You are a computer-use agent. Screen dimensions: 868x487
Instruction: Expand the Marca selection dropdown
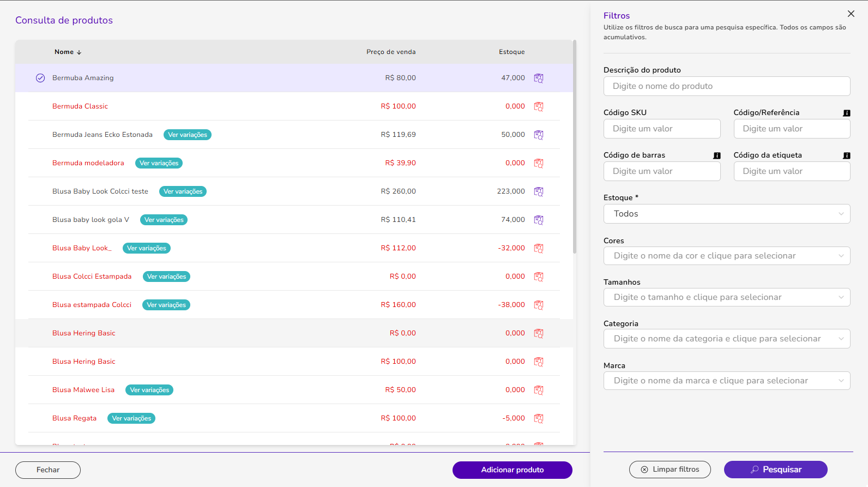coord(727,381)
